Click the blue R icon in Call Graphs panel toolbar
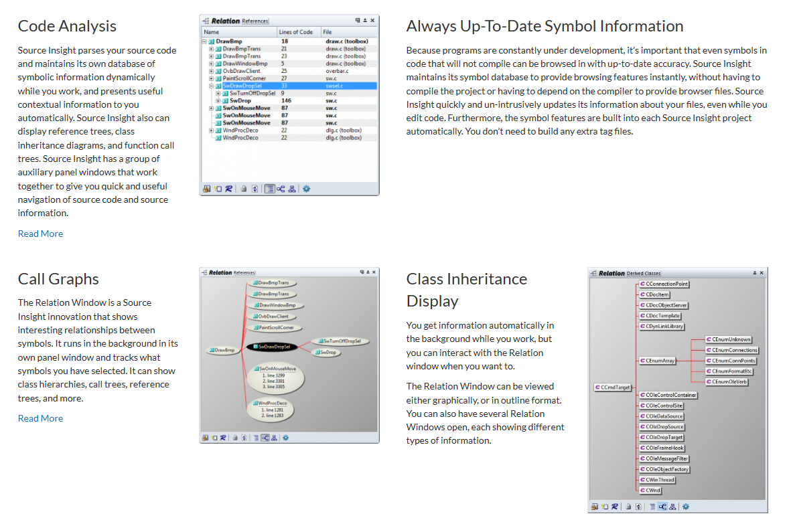The image size is (793, 532). click(x=223, y=438)
